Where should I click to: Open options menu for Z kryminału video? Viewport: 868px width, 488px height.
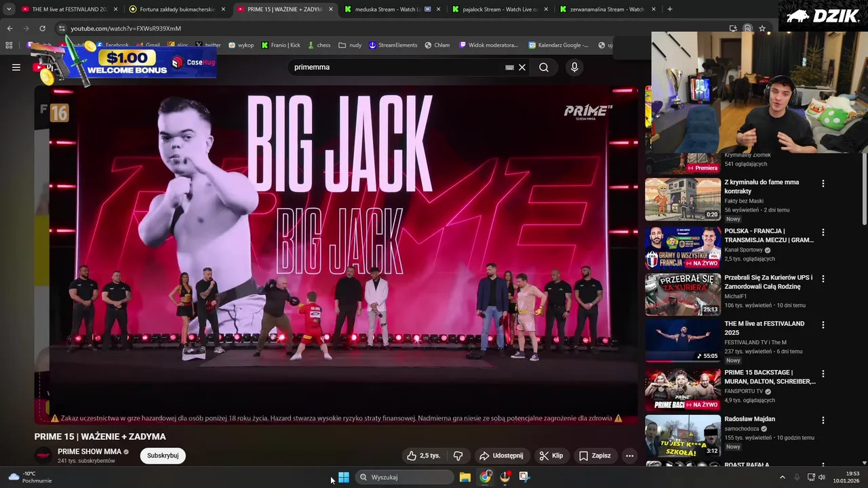[823, 184]
